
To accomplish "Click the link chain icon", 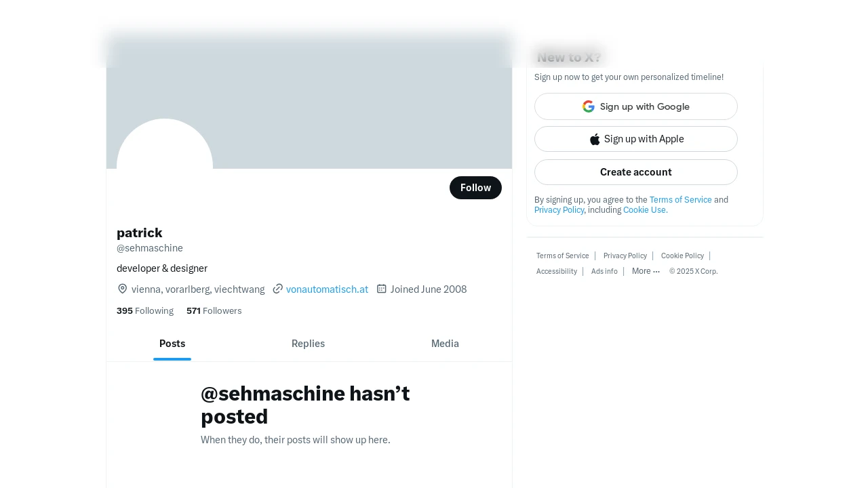I will click(277, 289).
